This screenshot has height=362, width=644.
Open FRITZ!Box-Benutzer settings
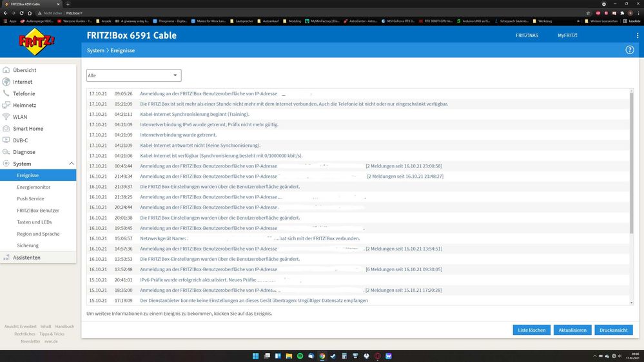(x=38, y=211)
